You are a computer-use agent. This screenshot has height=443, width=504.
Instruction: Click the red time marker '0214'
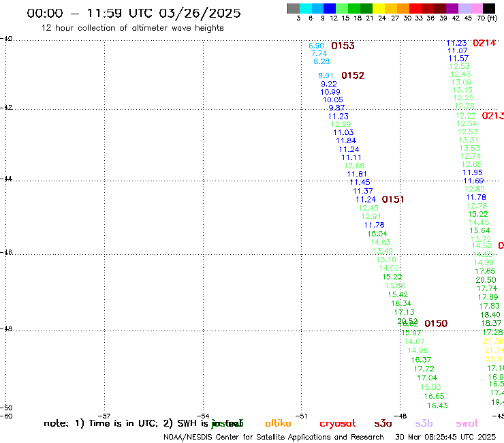[484, 43]
